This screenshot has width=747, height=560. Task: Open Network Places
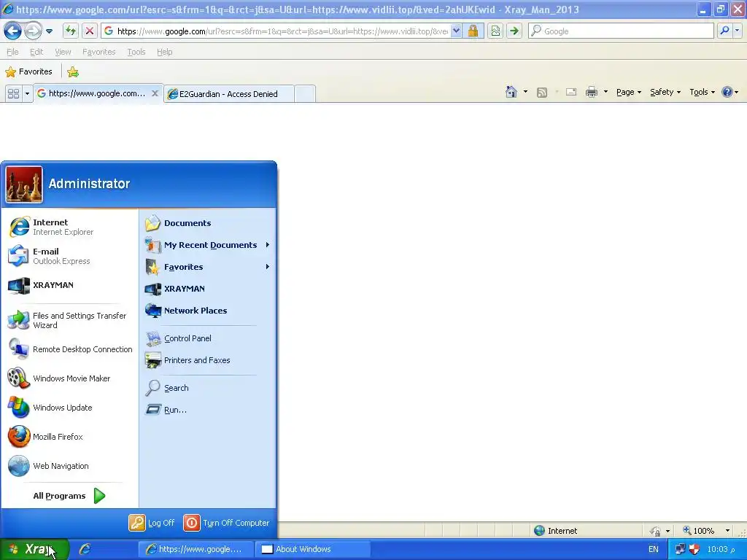pyautogui.click(x=208, y=311)
